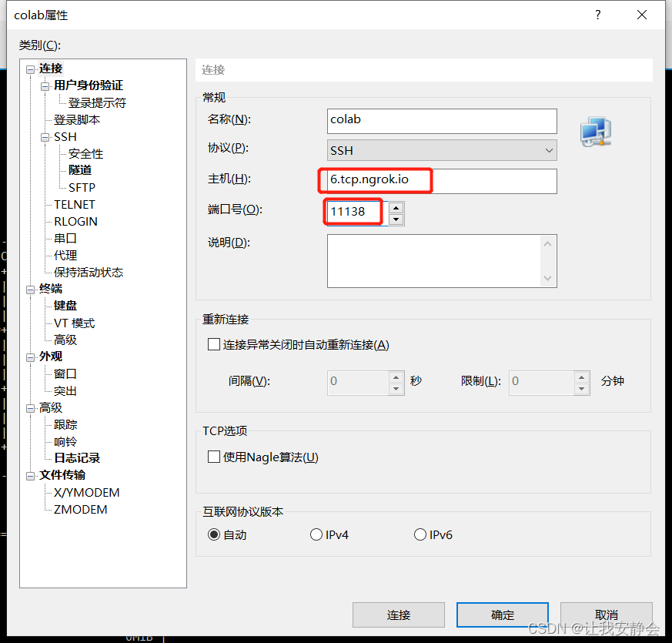Click the help question mark in title bar
This screenshot has height=643, width=672.
pyautogui.click(x=598, y=15)
